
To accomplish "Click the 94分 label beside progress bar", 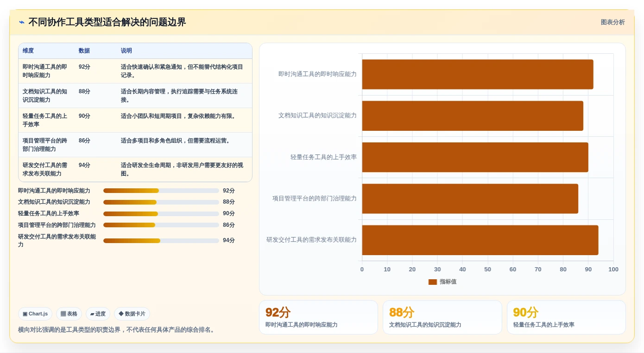I will click(x=229, y=240).
